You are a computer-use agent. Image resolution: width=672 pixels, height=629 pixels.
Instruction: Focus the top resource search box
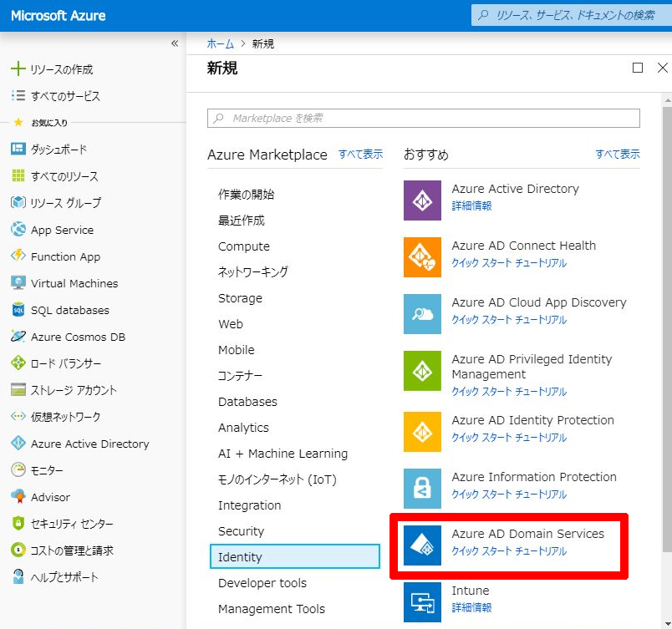(573, 15)
